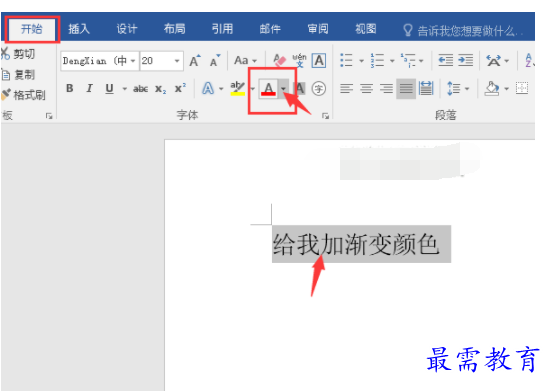
Task: Select the Format Painter (格式刷)
Action: tap(23, 95)
